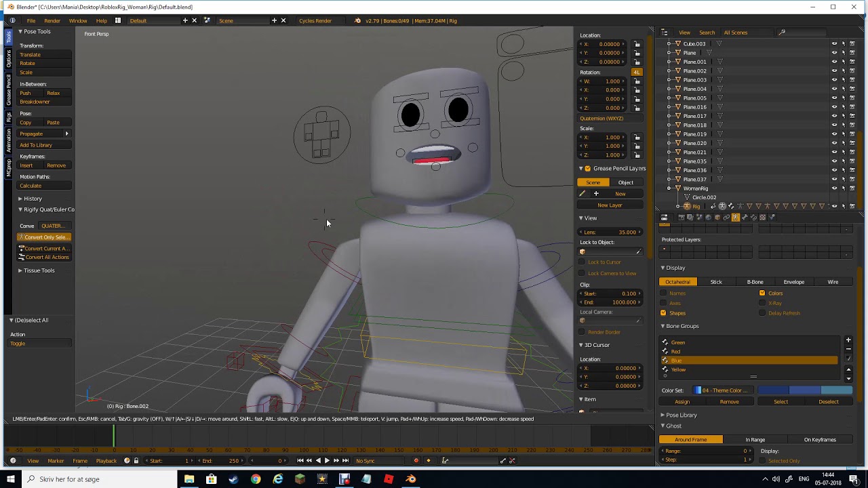The width and height of the screenshot is (868, 488).
Task: Disable the Shapes display checkbox
Action: [x=663, y=313]
